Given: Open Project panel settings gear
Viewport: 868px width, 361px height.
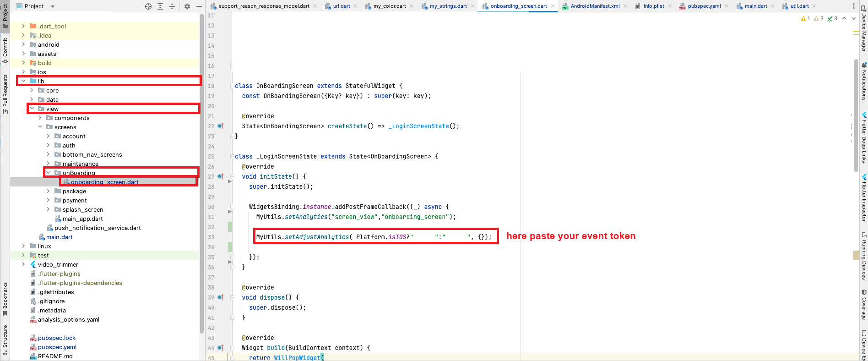Looking at the screenshot, I should tap(187, 6).
